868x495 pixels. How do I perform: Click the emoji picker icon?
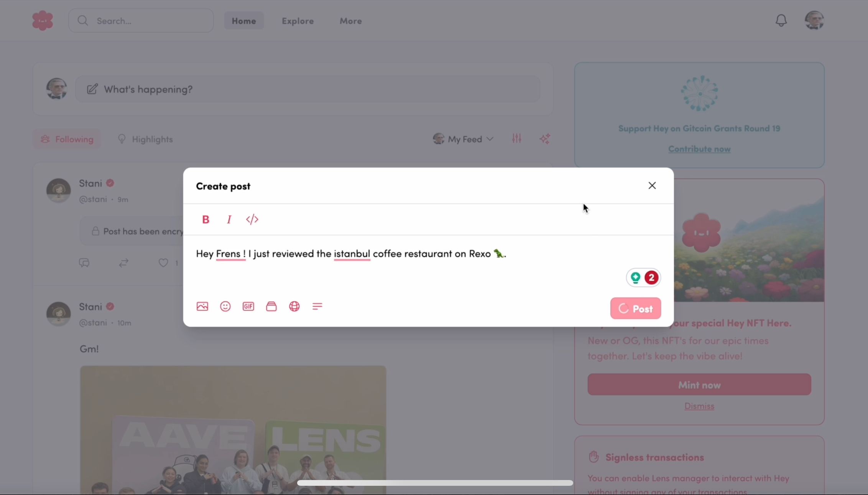pos(225,306)
